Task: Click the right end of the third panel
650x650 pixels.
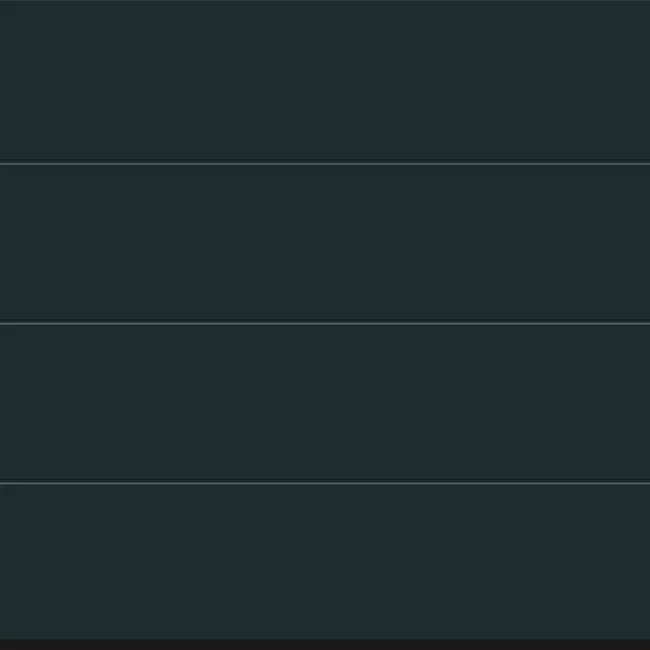Action: click(641, 402)
